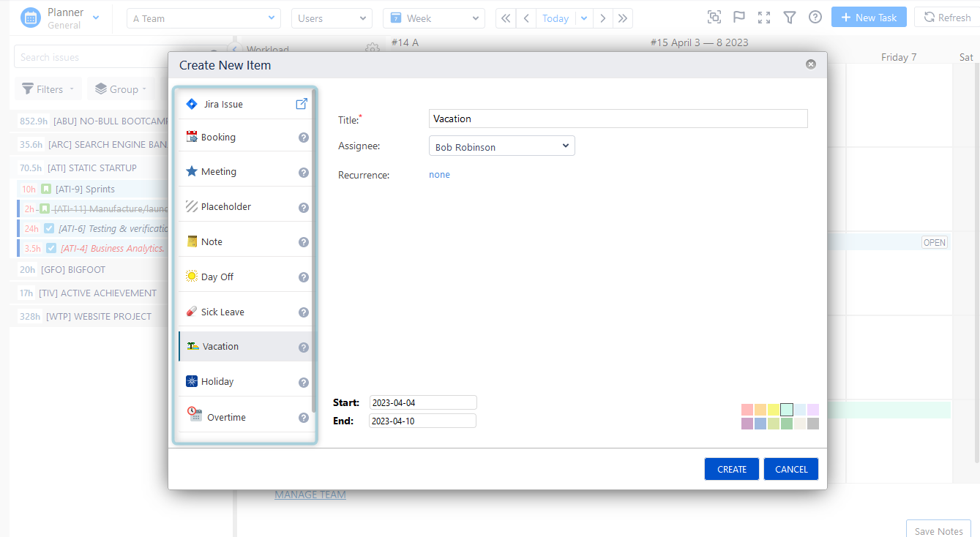Open the Filters dropdown
The height and width of the screenshot is (537, 980).
[x=48, y=89]
